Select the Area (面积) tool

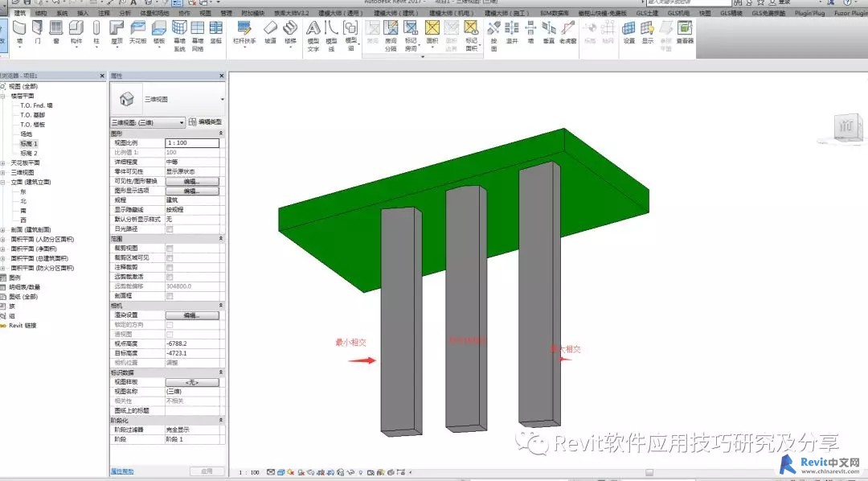coord(432,31)
